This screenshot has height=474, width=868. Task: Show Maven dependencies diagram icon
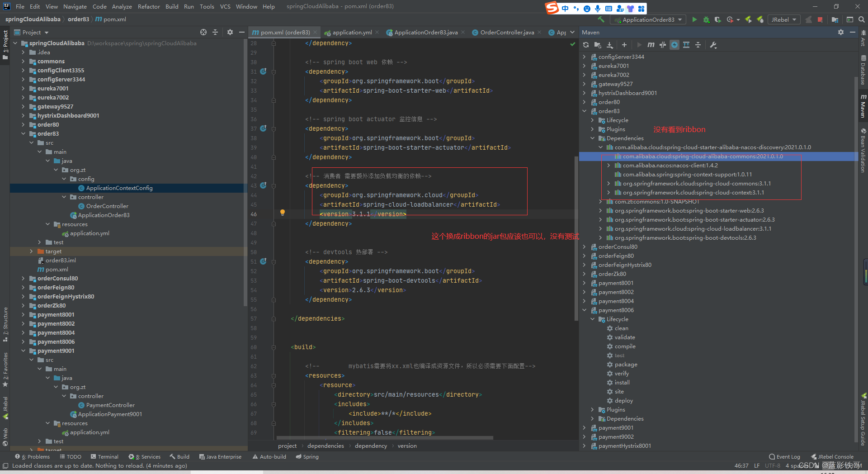point(686,45)
